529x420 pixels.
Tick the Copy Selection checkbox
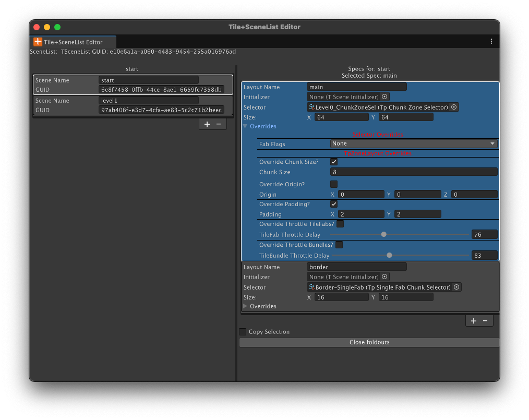243,332
